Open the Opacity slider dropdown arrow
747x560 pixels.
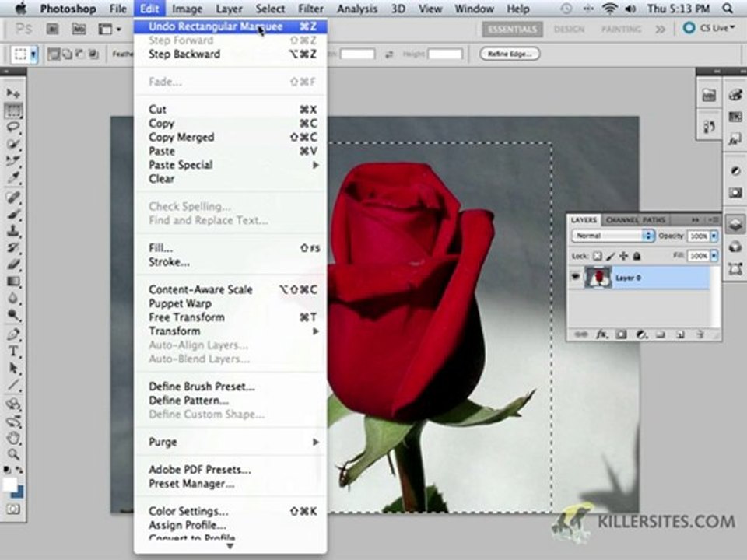click(714, 236)
